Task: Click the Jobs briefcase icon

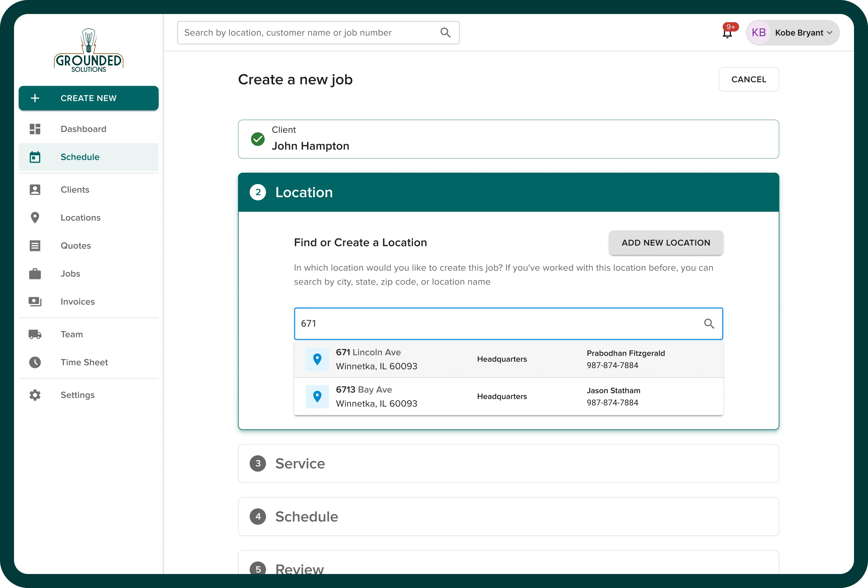Action: 35,274
